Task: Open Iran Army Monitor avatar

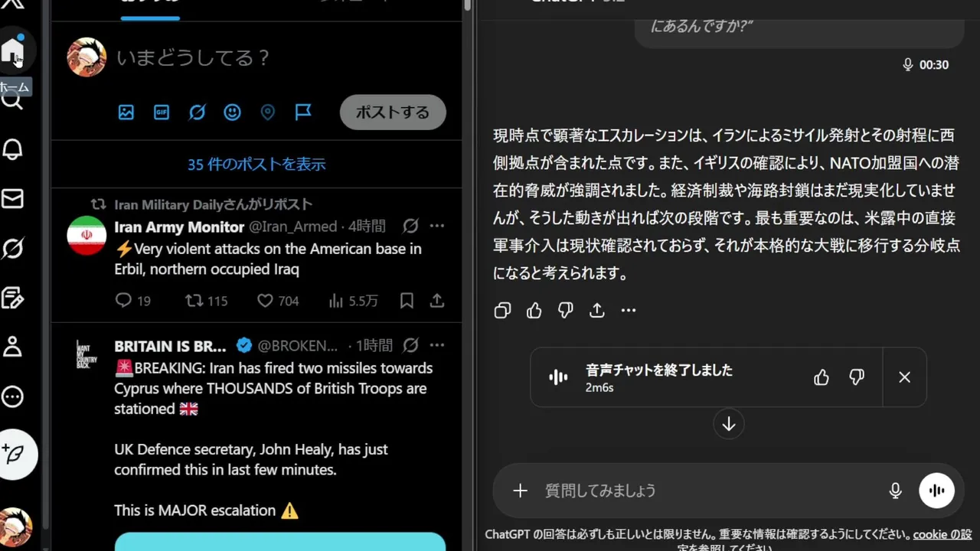Action: [87, 236]
